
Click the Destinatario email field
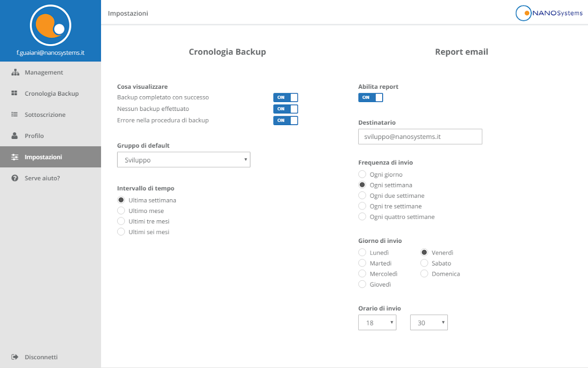pos(420,137)
